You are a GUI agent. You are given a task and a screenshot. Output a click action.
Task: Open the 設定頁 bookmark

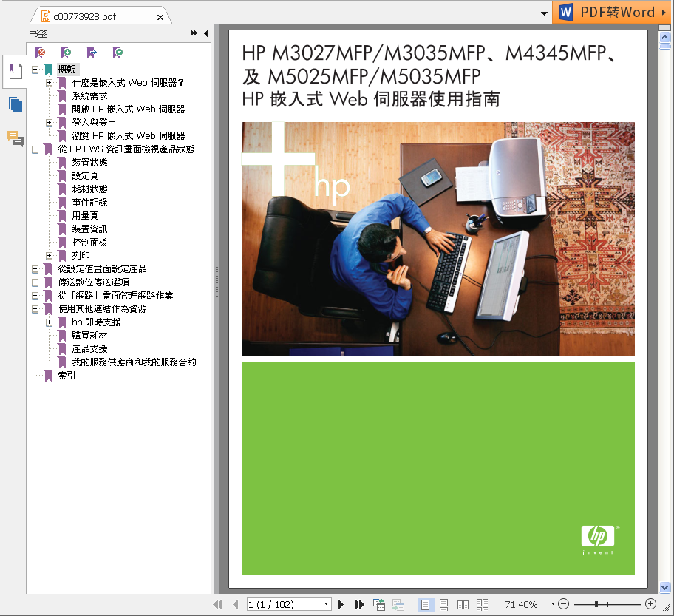(85, 176)
